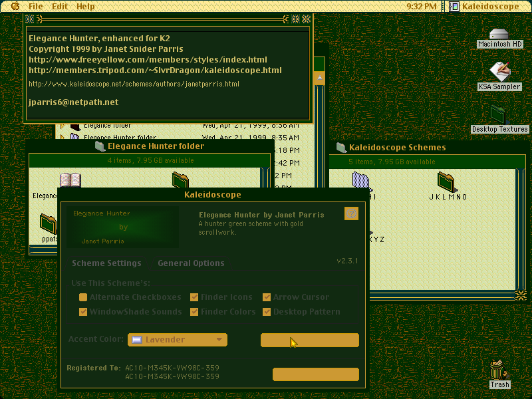532x399 pixels.
Task: Toggle the Desktop Pattern checkbox
Action: 267,311
